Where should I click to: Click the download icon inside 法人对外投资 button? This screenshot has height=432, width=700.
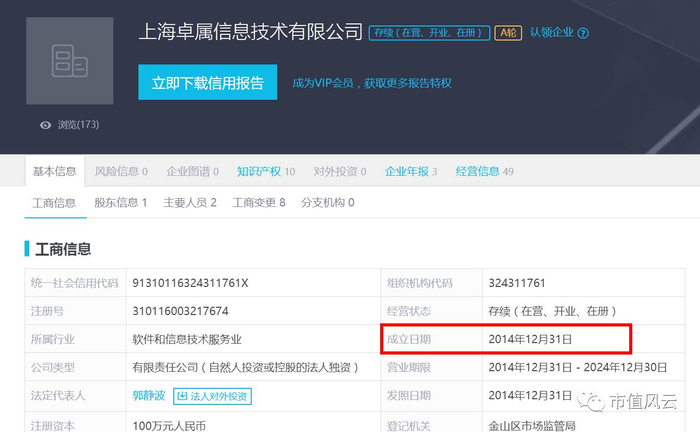click(x=183, y=396)
